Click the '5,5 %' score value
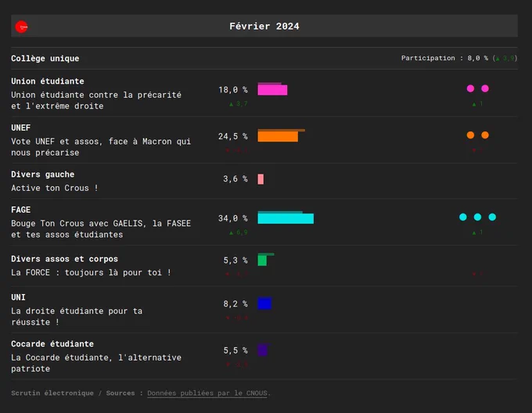Image resolution: width=532 pixels, height=413 pixels. 235,350
